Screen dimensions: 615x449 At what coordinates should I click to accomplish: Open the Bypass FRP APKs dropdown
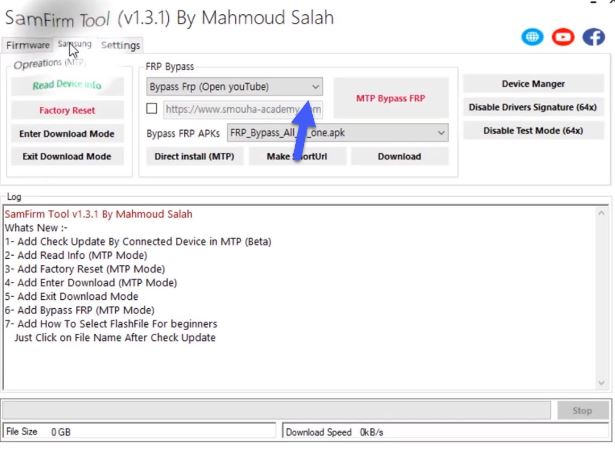coord(338,133)
